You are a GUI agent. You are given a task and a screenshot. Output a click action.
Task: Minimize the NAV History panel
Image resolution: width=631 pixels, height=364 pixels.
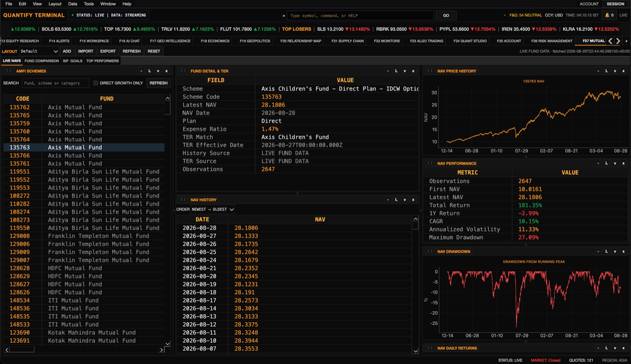(x=388, y=200)
